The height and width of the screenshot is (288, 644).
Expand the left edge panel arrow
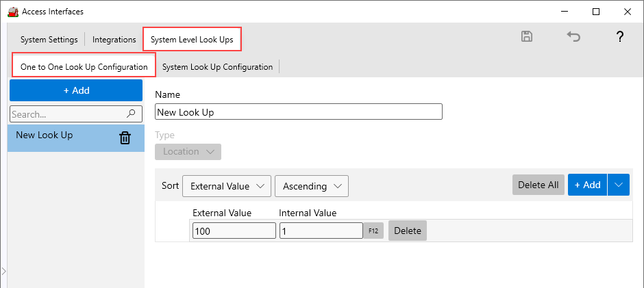click(3, 272)
